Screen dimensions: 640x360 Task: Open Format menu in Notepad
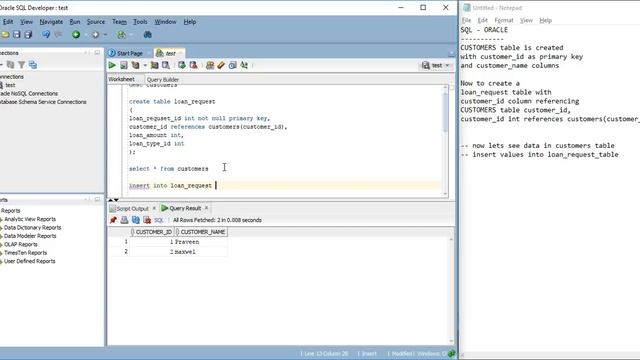pos(504,20)
